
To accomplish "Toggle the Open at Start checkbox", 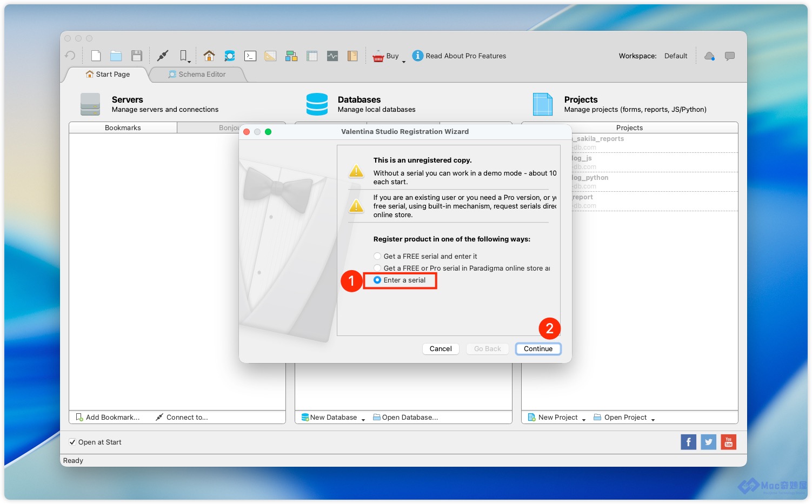I will tap(72, 442).
